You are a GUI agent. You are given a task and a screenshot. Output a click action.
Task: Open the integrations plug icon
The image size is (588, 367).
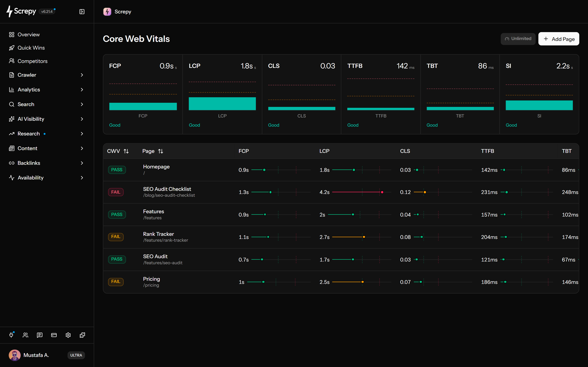tap(11, 335)
